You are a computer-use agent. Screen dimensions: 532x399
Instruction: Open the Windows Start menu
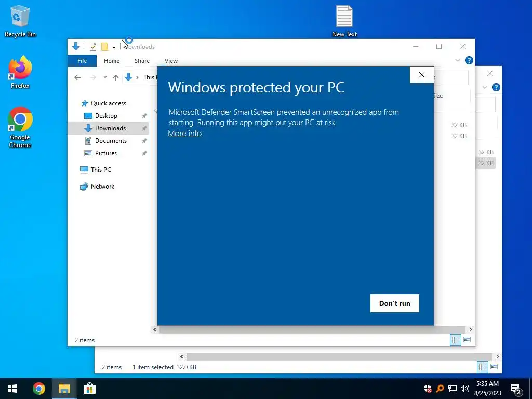click(12, 389)
